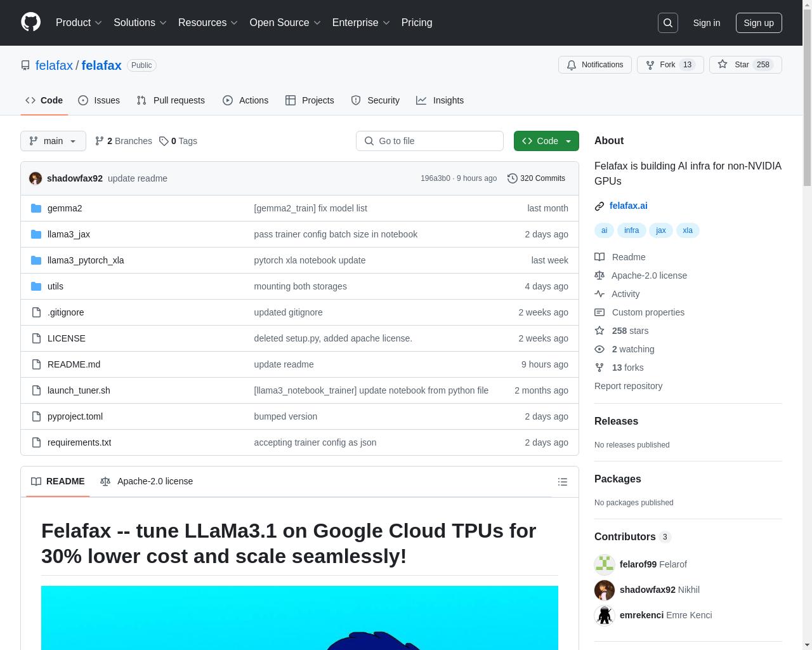The width and height of the screenshot is (812, 650).
Task: Click the llama3_pytorch_xla folder icon
Action: [x=36, y=260]
